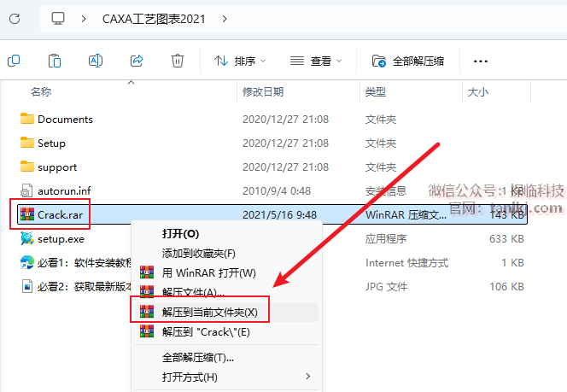567x392 pixels.
Task: Click the WinRAR icon beside 用 WinRAR 打开(W)
Action: click(147, 272)
